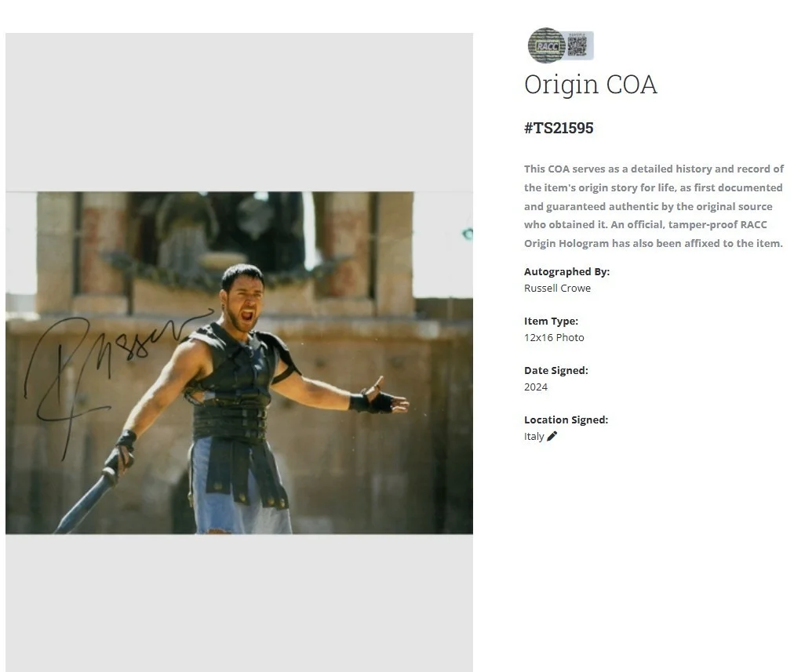This screenshot has width=794, height=672.
Task: Click the QR code on hologram sticker
Action: pyautogui.click(x=577, y=46)
